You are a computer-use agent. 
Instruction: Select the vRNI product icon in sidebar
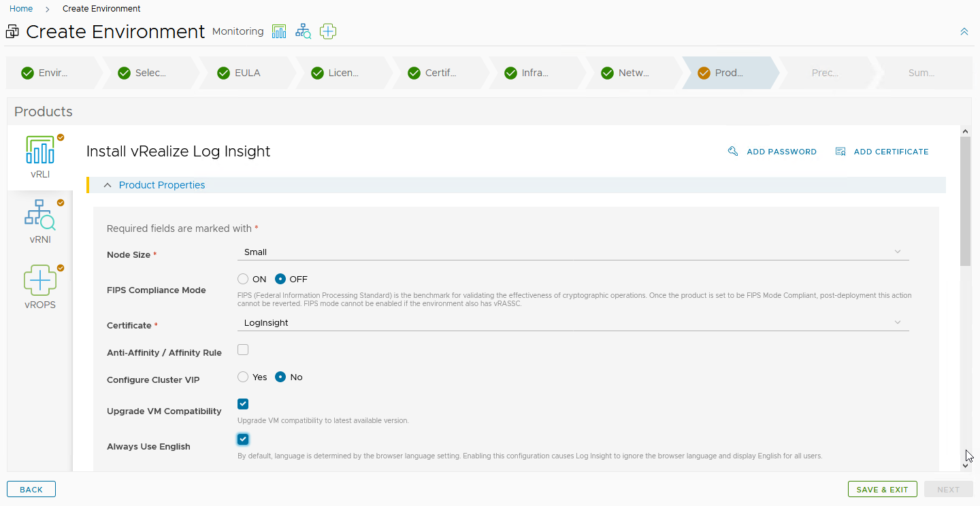[40, 215]
